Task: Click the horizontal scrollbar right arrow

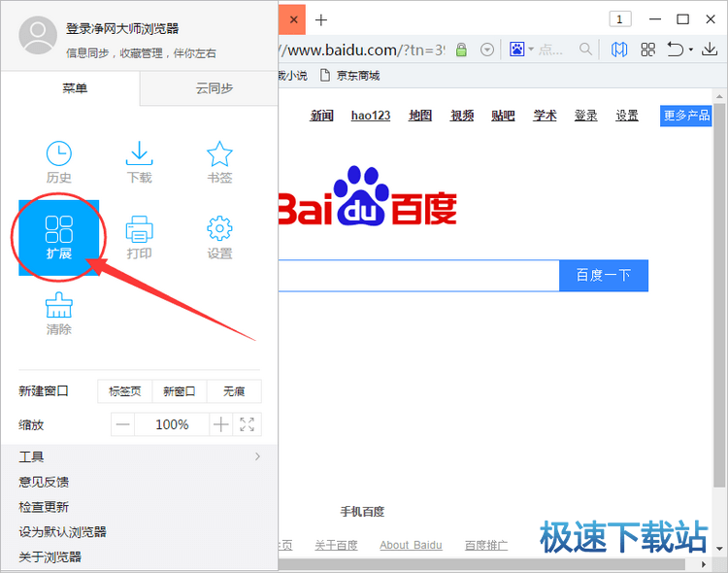Action: (x=704, y=564)
